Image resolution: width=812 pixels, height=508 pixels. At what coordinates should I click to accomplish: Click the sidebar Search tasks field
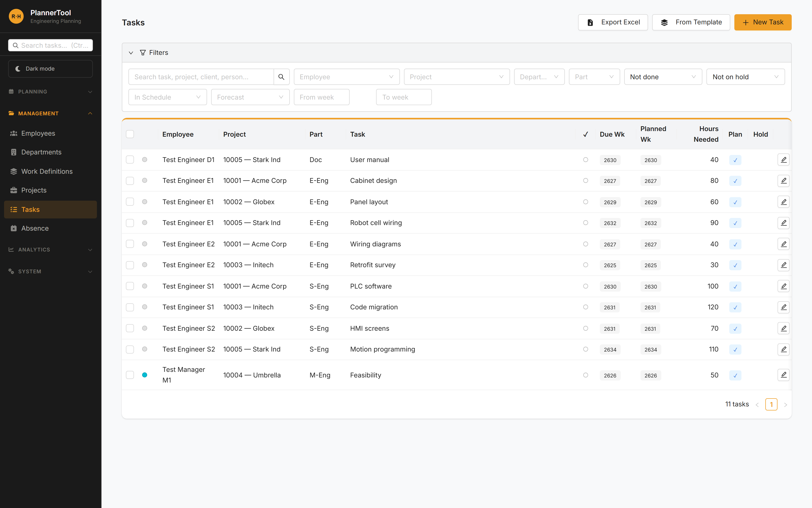(50, 45)
